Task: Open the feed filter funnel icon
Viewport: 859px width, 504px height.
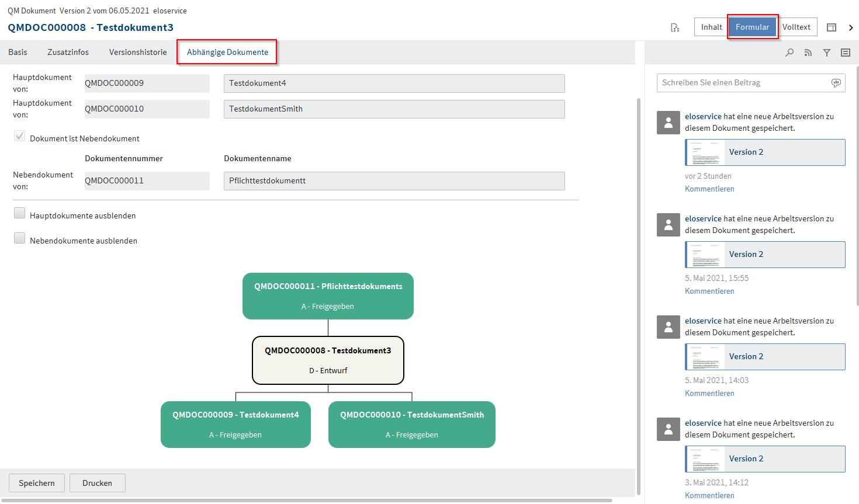Action: point(827,53)
